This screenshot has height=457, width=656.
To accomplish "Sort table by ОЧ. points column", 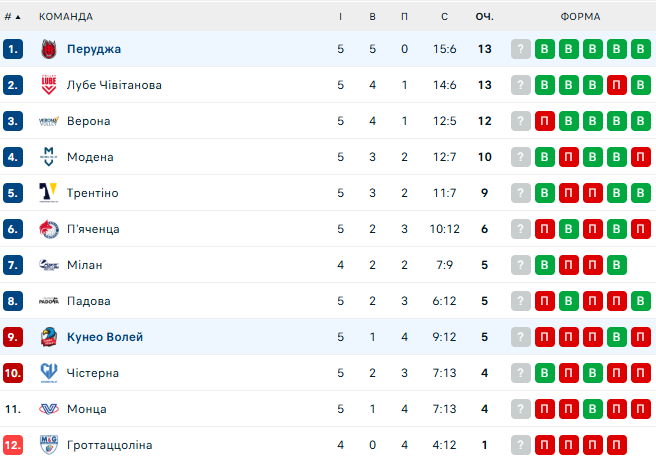I will (485, 17).
